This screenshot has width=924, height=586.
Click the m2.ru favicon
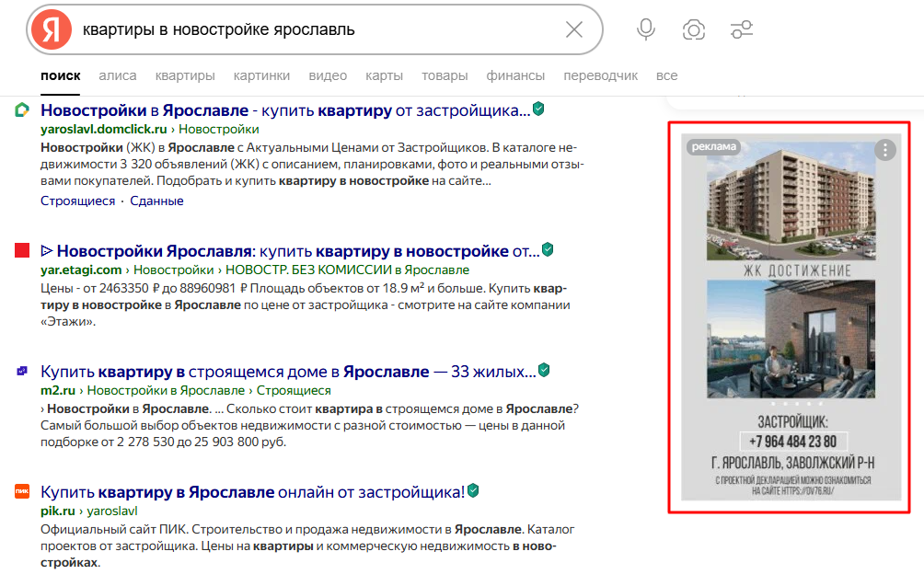(22, 372)
